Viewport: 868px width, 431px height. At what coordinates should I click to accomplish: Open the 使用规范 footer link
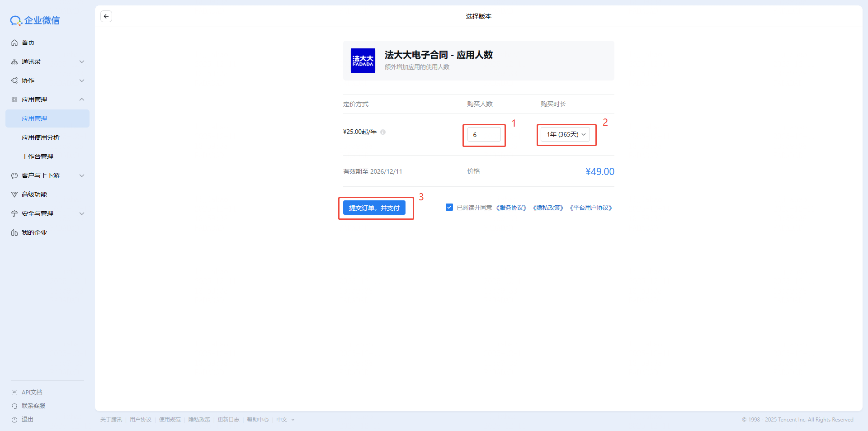(x=170, y=420)
